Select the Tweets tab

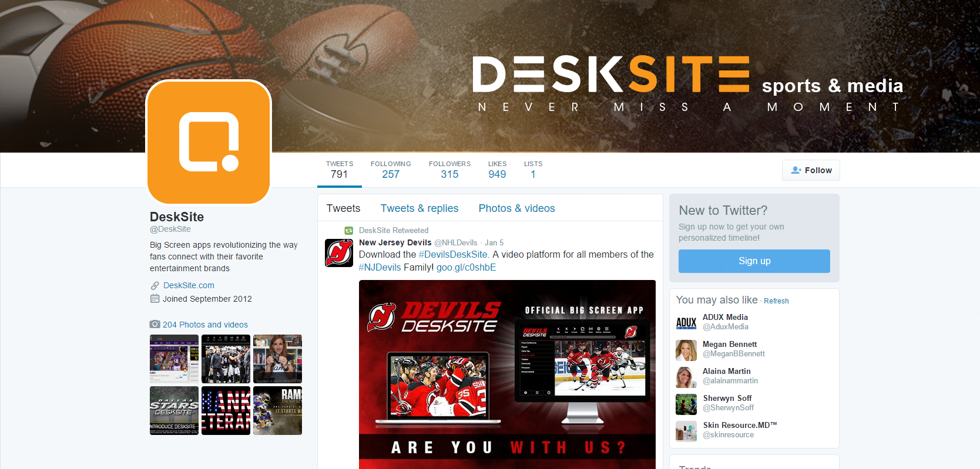343,208
